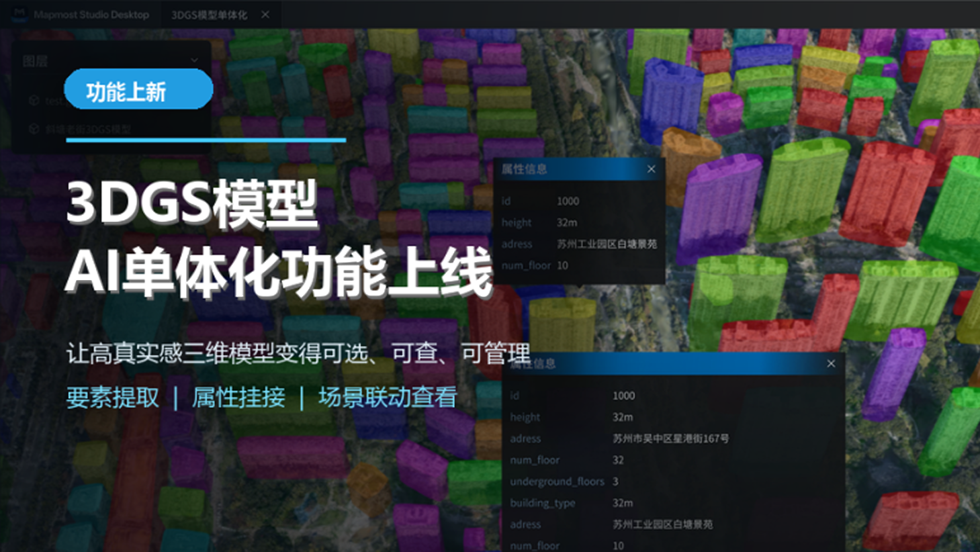The width and height of the screenshot is (980, 552).
Task: Click the height value 32m in upper popup
Action: click(567, 222)
